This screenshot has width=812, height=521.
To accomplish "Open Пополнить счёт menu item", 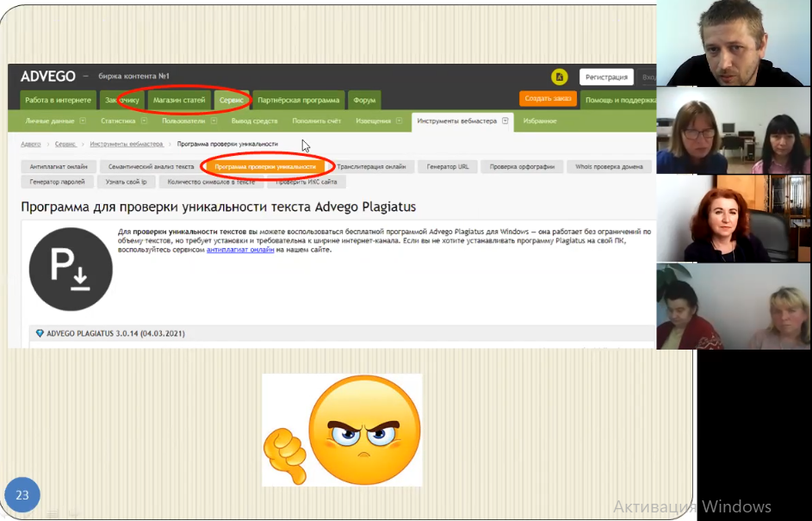I will coord(316,121).
